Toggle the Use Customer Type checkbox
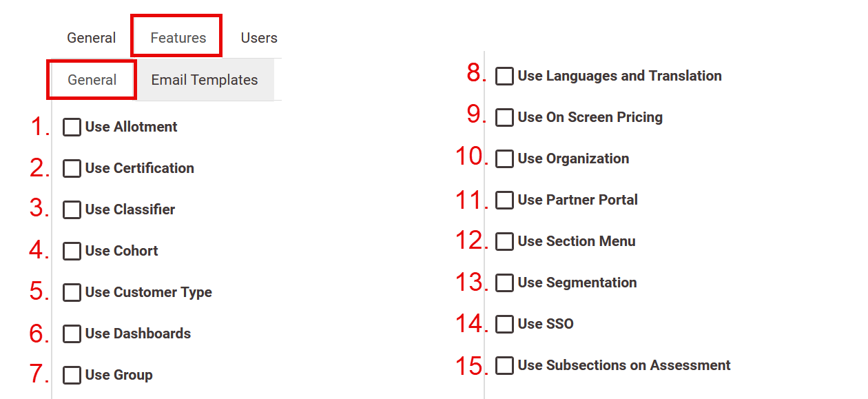The width and height of the screenshot is (868, 399). pos(72,293)
